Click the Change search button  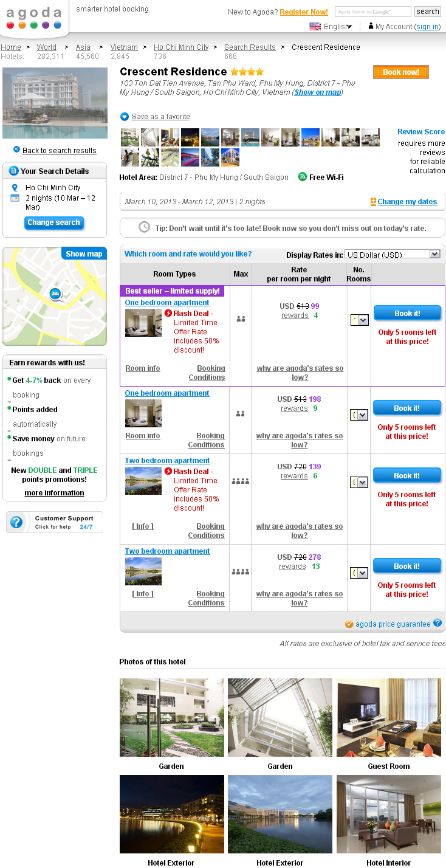54,222
